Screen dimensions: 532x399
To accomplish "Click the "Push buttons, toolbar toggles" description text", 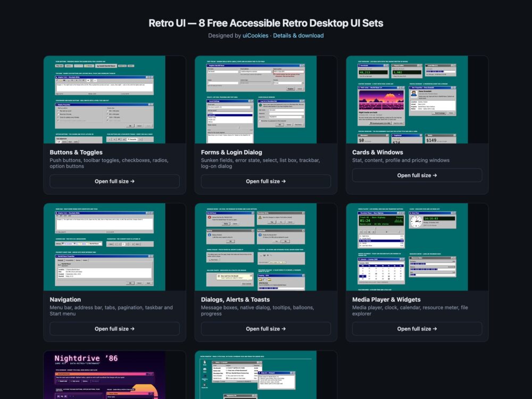I will (109, 163).
